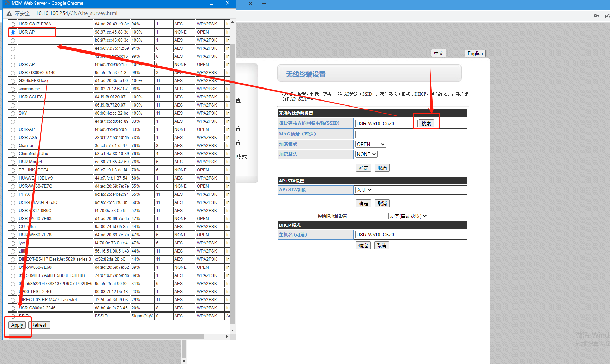Image resolution: width=610 pixels, height=364 pixels.
Task: Open the 加密模式 OPEN dropdown
Action: click(370, 144)
